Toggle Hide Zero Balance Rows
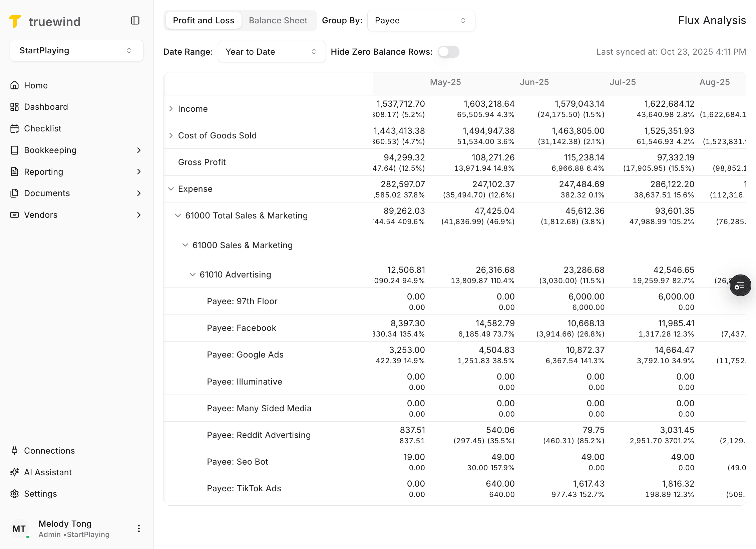This screenshot has height=549, width=756. (x=448, y=52)
